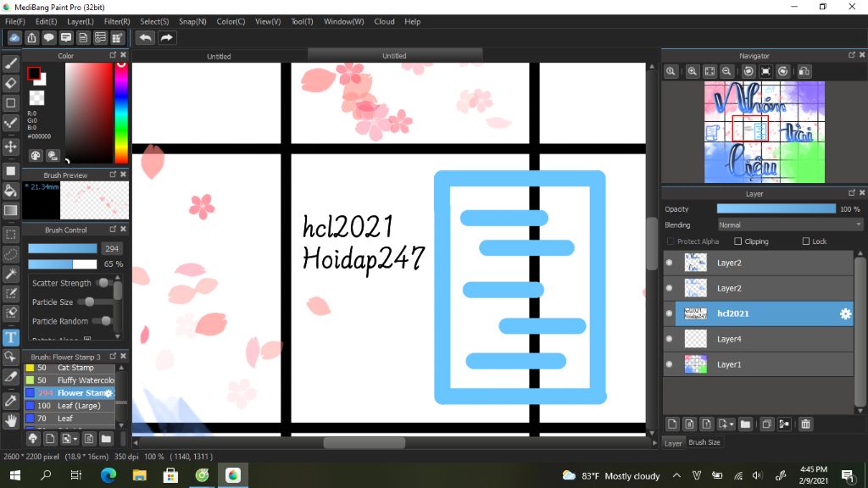The width and height of the screenshot is (868, 488).
Task: Create a new layer folder
Action: point(745,424)
